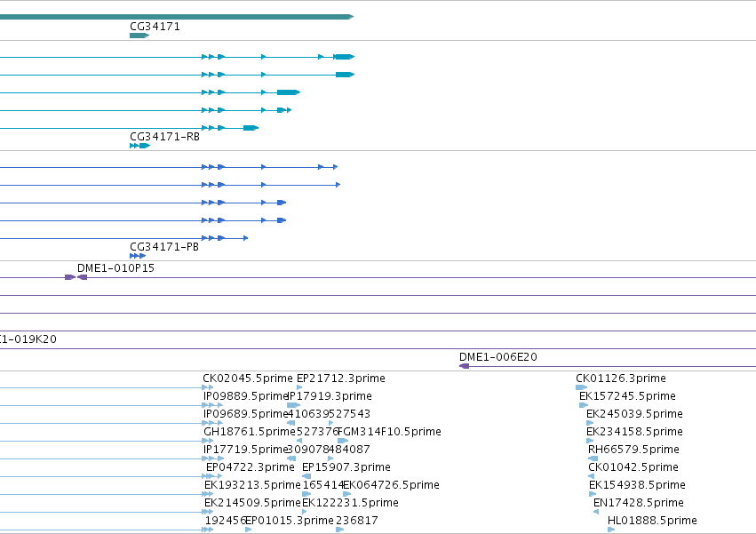The width and height of the screenshot is (756, 534).
Task: Click EST label CK01042.5prime
Action: [633, 467]
